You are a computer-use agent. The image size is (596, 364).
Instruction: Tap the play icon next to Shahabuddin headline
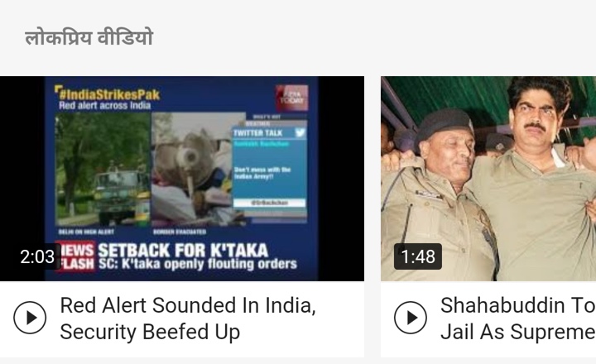point(411,318)
